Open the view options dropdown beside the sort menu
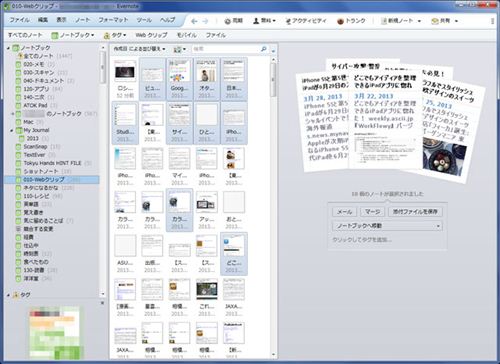 tap(179, 49)
